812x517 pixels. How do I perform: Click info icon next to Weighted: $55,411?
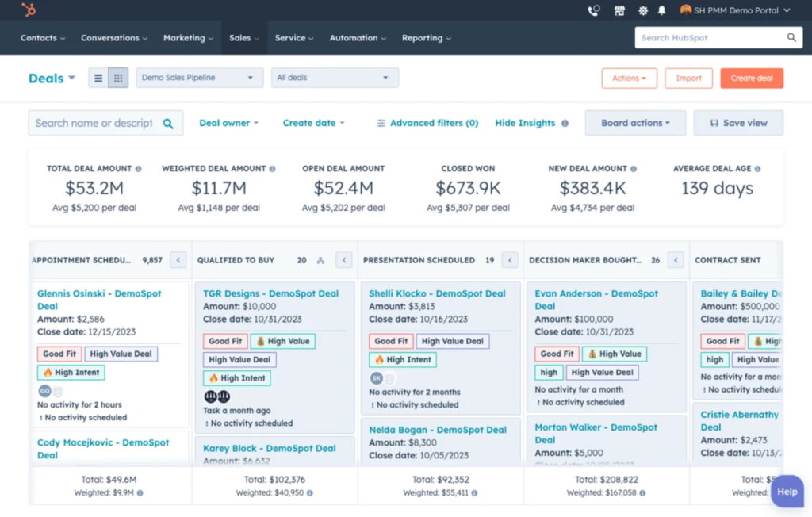(474, 493)
